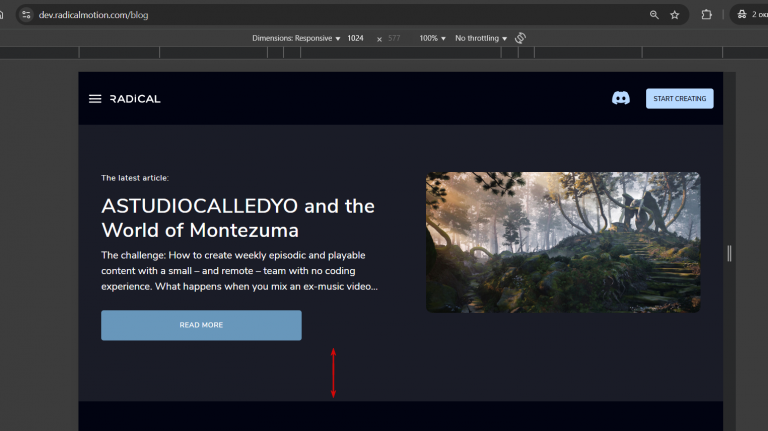Open the Discord icon link
Image resolution: width=768 pixels, height=431 pixels.
point(621,98)
